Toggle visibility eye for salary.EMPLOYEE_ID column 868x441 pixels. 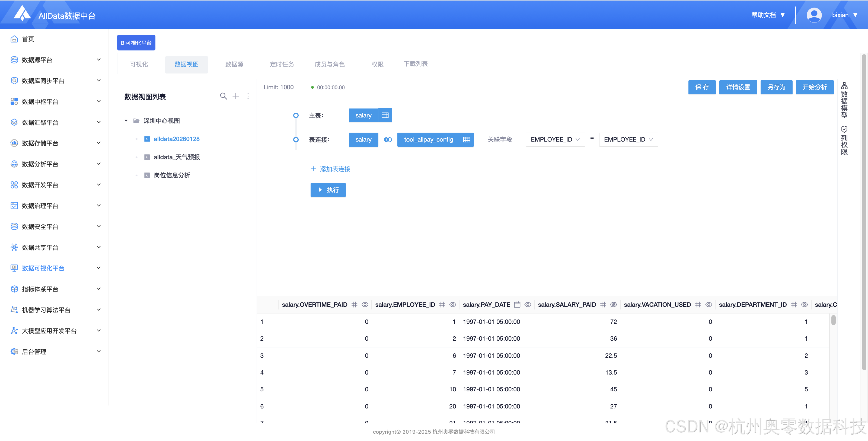452,305
